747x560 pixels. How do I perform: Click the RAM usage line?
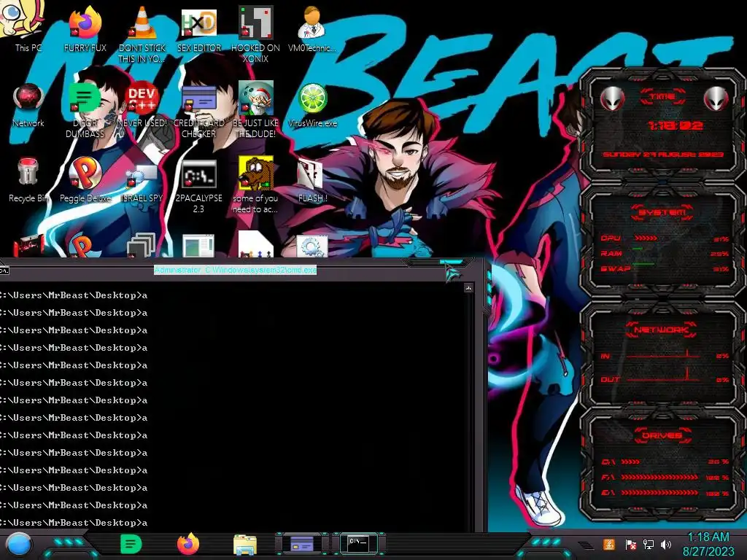pyautogui.click(x=665, y=253)
